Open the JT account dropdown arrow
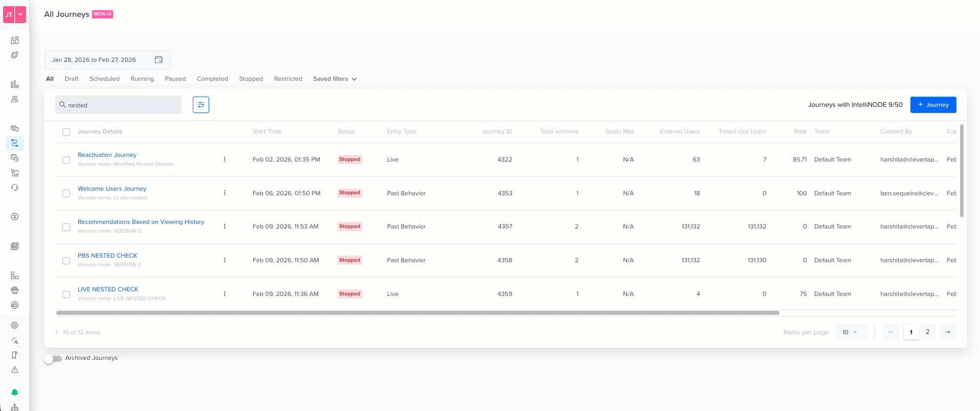 (20, 14)
